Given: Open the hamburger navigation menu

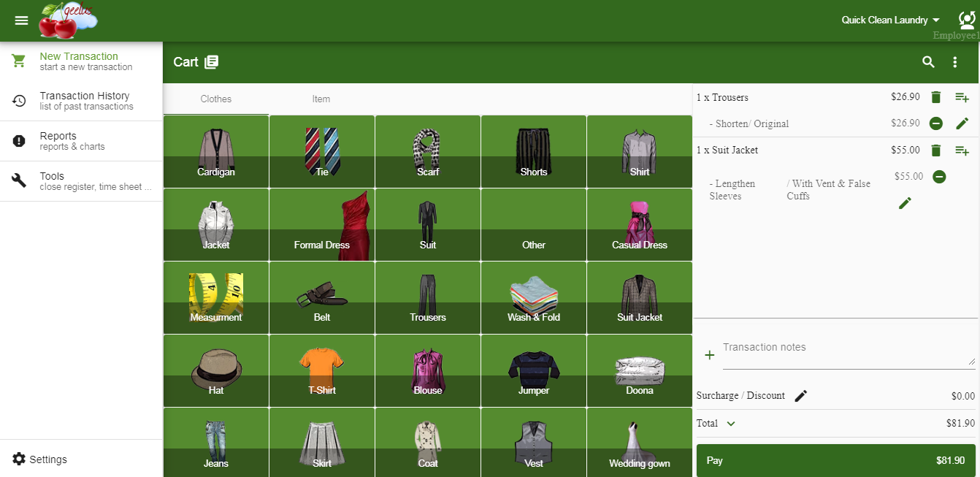Looking at the screenshot, I should 21,20.
